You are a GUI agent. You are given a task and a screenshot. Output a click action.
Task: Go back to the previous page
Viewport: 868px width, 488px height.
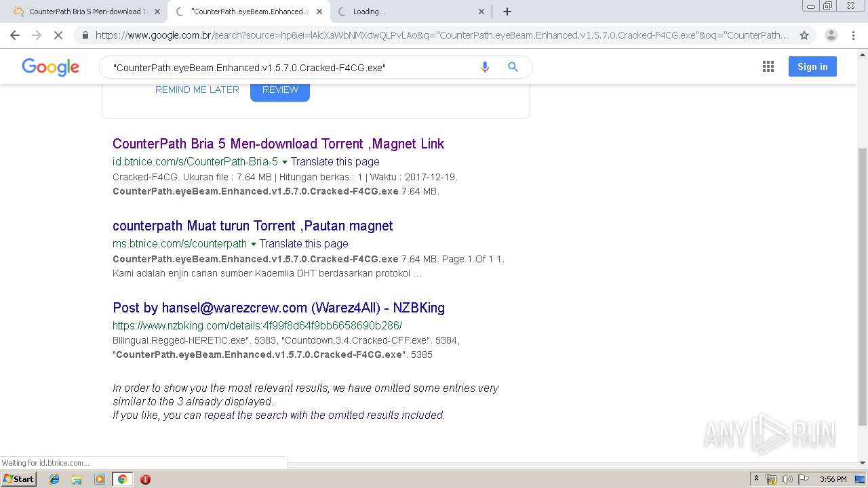pos(15,35)
